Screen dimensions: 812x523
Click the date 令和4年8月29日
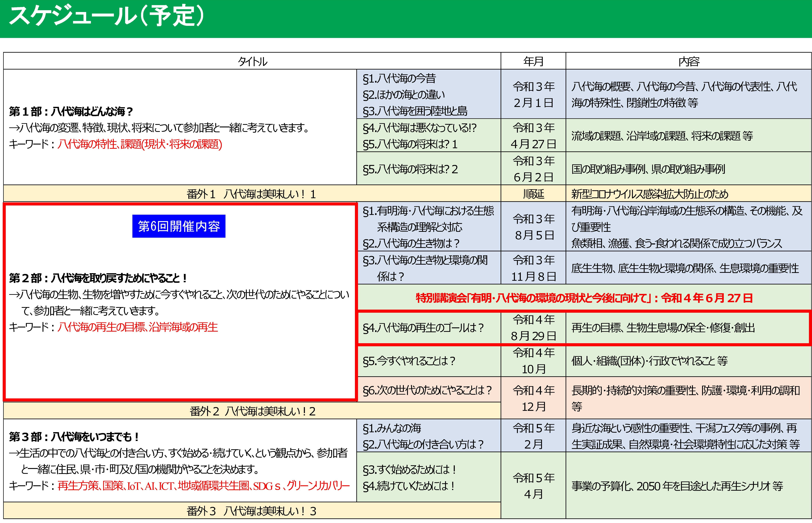point(533,328)
